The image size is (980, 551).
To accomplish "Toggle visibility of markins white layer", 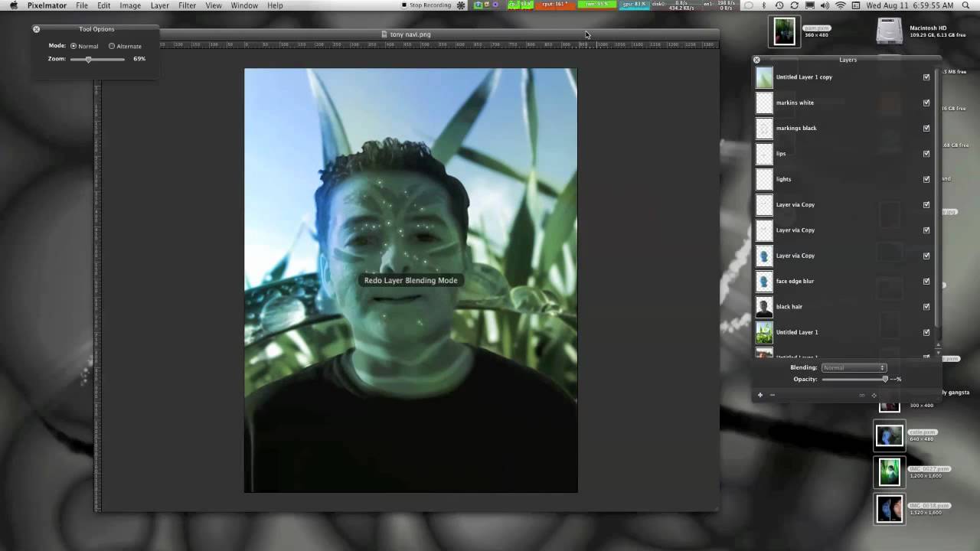I will 926,103.
